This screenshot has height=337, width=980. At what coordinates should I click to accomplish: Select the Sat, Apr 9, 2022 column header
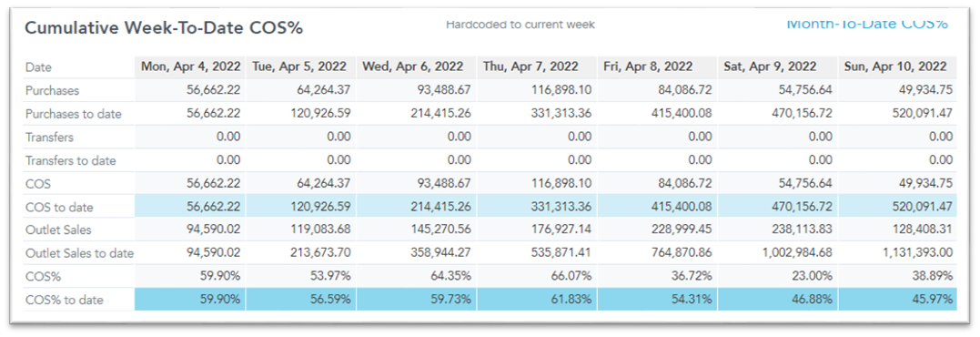[x=777, y=66]
